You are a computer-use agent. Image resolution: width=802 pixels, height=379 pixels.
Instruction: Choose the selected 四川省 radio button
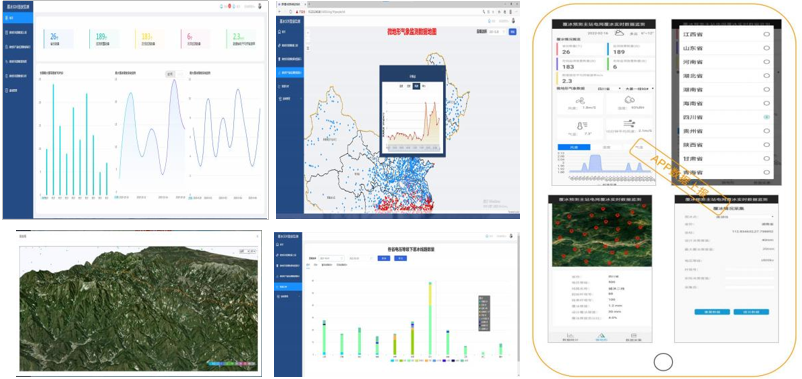tap(766, 117)
